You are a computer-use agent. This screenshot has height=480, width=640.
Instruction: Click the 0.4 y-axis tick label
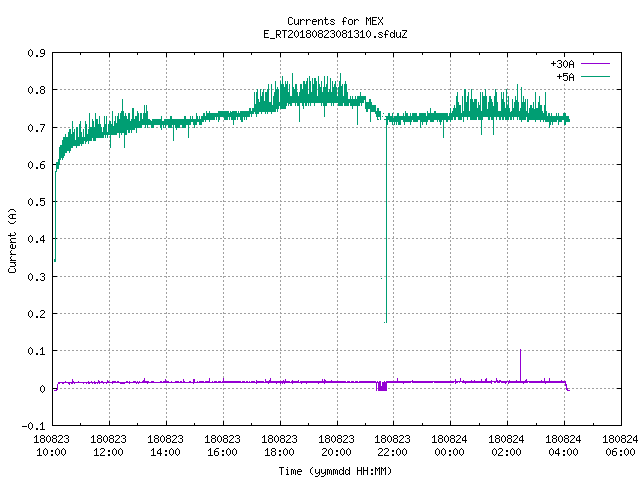point(37,239)
